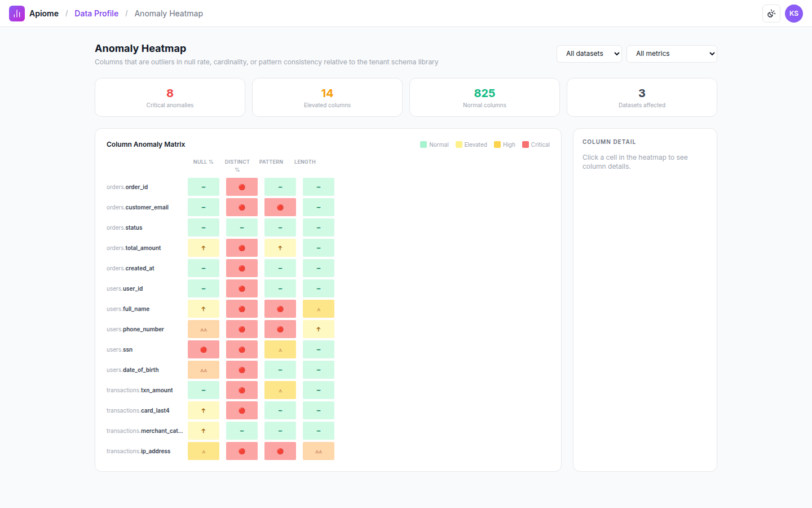Toggle the dark mode theme icon
This screenshot has width=812, height=508.
[x=771, y=14]
